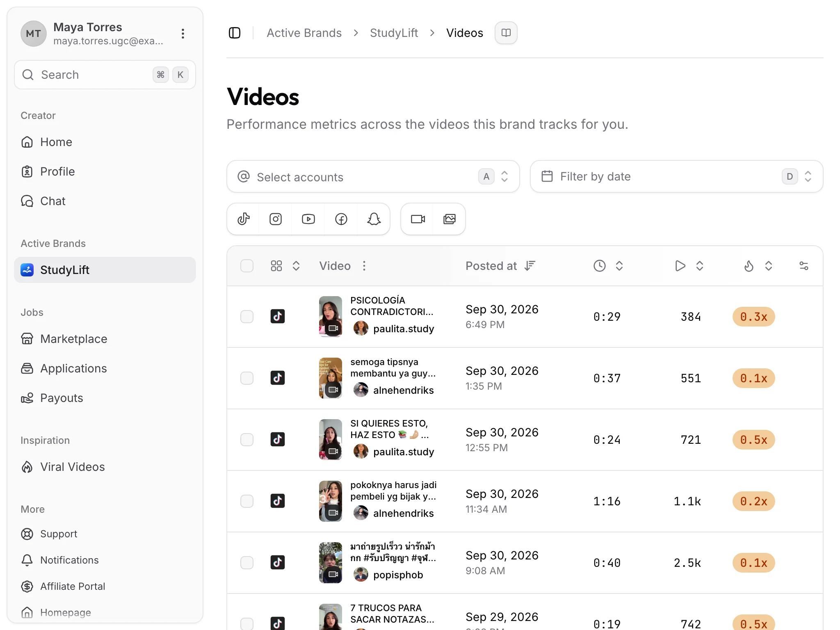Select all videos header checkbox

pyautogui.click(x=247, y=266)
